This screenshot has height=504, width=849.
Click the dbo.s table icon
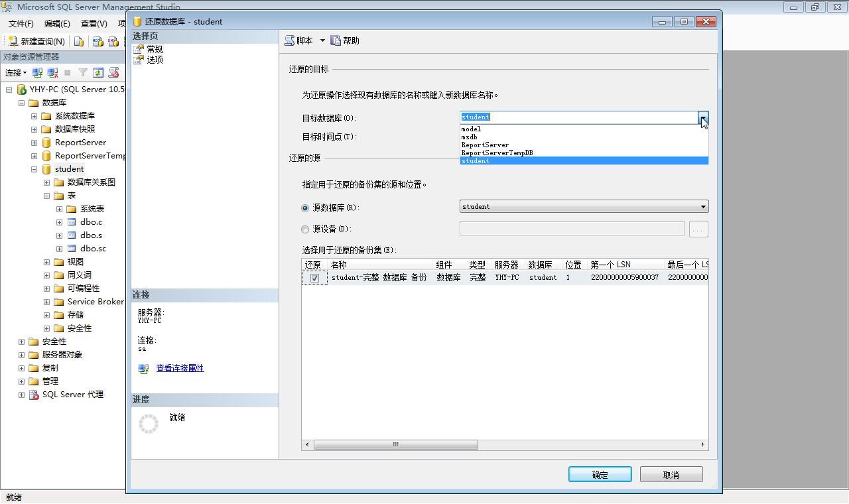[72, 235]
